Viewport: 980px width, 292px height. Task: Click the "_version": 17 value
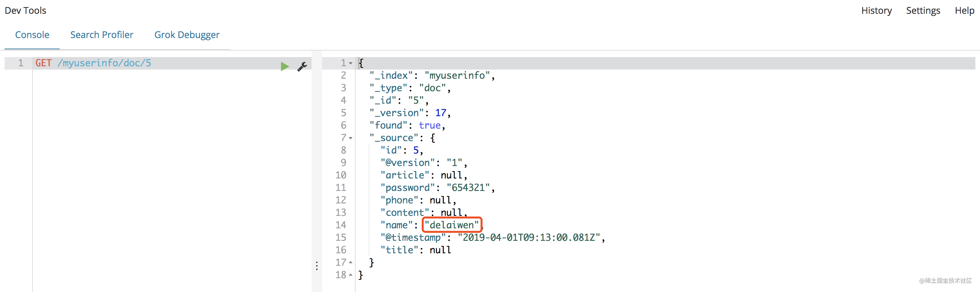pyautogui.click(x=440, y=113)
